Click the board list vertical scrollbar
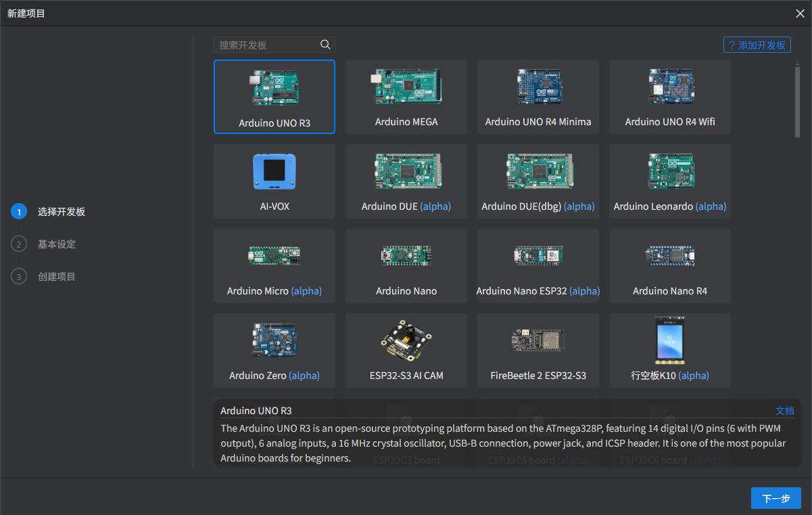Screen dimensions: 812x515 point(798,102)
